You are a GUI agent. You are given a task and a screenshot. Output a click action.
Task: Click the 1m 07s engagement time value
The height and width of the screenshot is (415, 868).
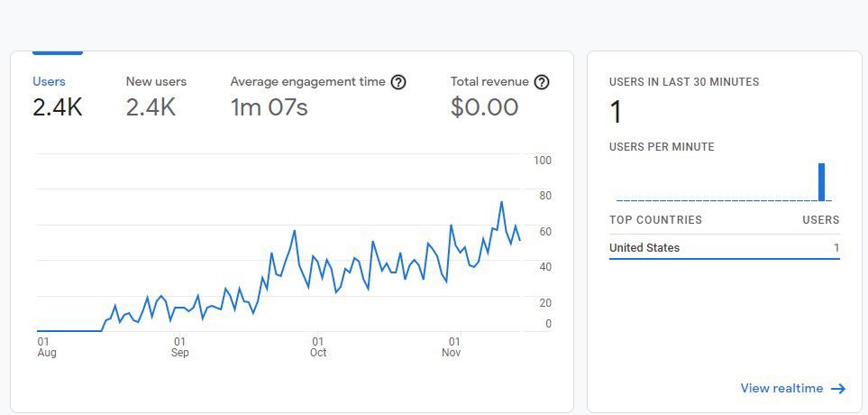[269, 108]
